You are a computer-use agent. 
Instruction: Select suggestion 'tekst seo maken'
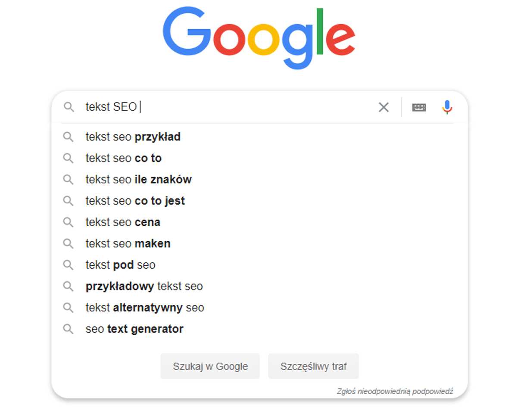tap(128, 243)
